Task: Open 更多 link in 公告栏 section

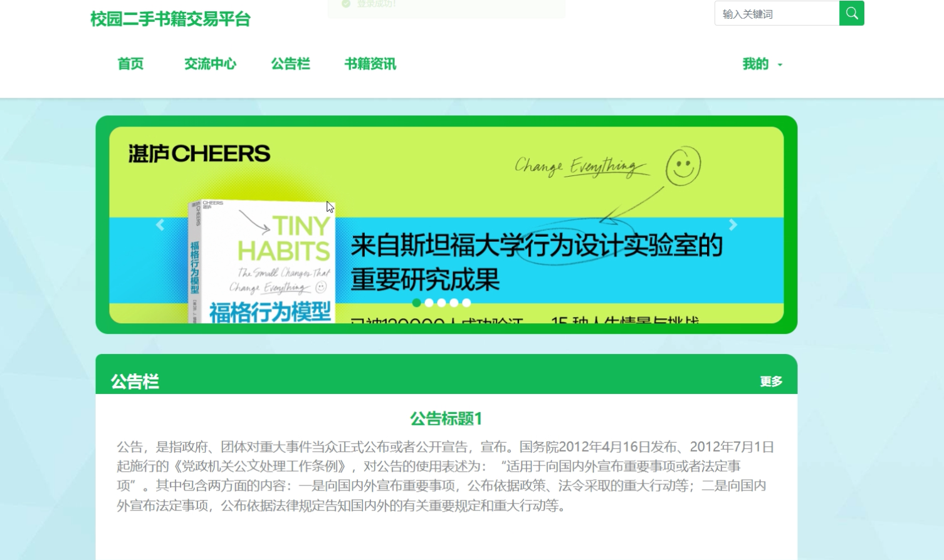Action: point(771,381)
